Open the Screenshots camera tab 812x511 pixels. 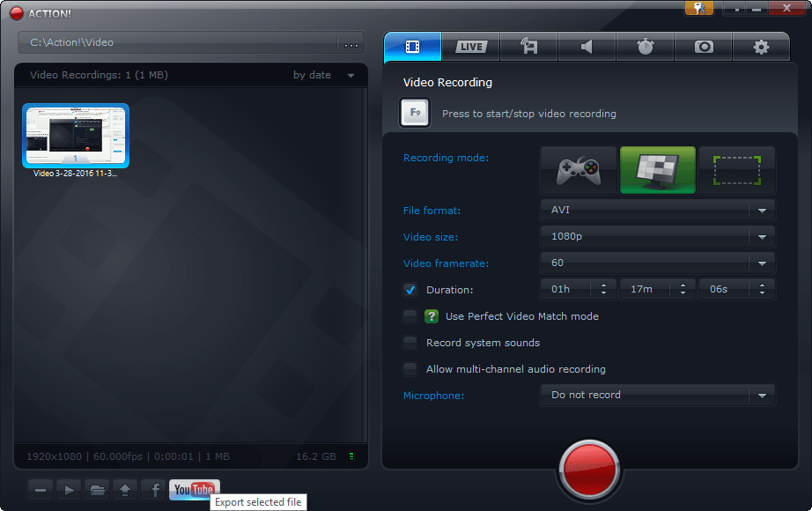coord(704,47)
